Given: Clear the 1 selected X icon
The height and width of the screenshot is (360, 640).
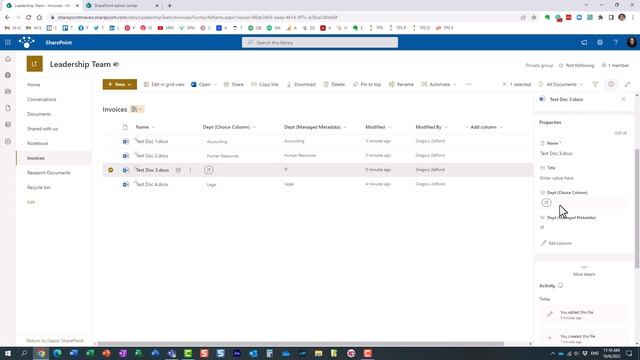Looking at the screenshot, I should click(x=504, y=84).
